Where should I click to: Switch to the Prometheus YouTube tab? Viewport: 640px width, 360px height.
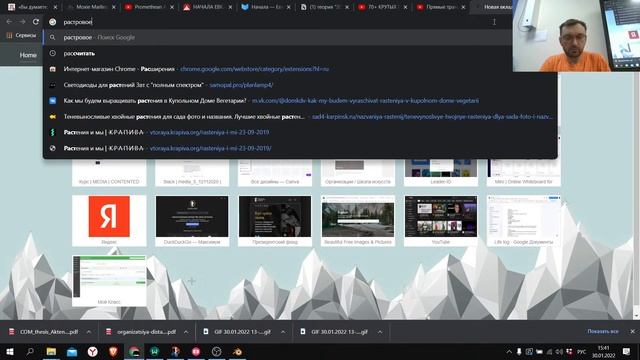pyautogui.click(x=148, y=7)
